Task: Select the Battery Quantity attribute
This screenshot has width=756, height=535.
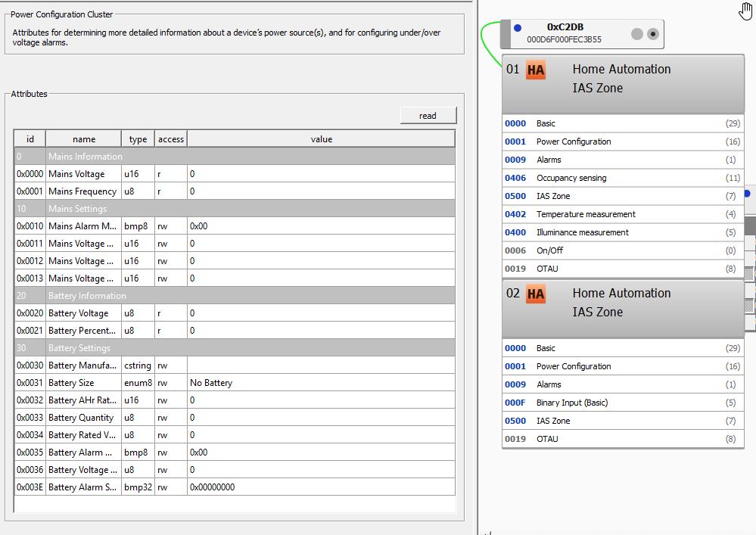Action: 235,418
